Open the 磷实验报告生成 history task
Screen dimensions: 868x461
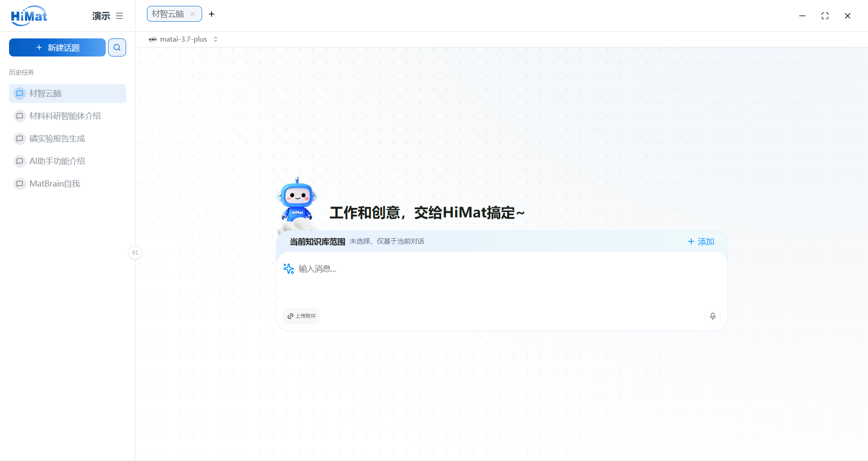click(x=67, y=139)
